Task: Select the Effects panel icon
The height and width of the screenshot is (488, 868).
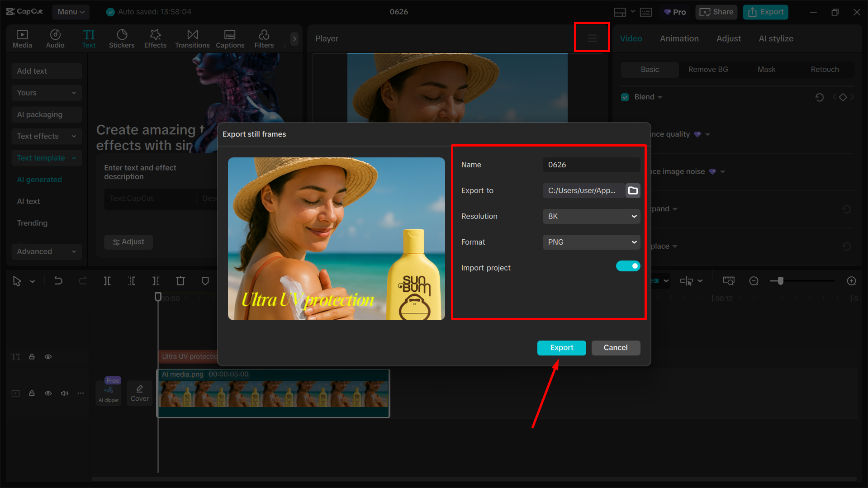Action: pyautogui.click(x=155, y=38)
